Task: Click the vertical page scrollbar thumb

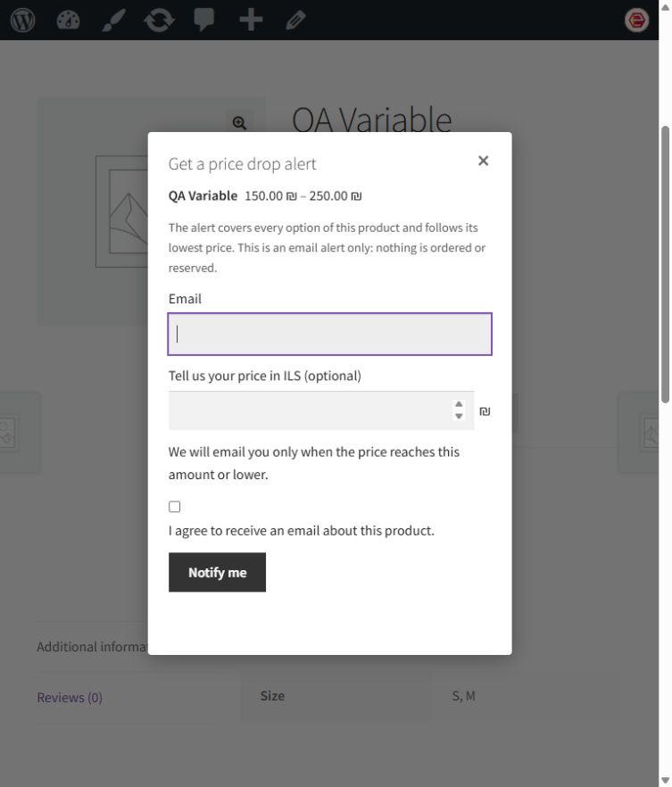Action: pyautogui.click(x=666, y=264)
